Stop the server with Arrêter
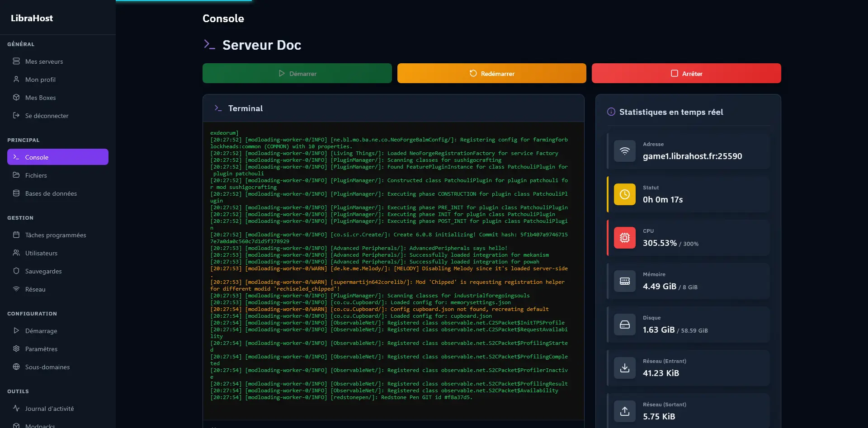Viewport: 868px width, 428px height. [686, 73]
